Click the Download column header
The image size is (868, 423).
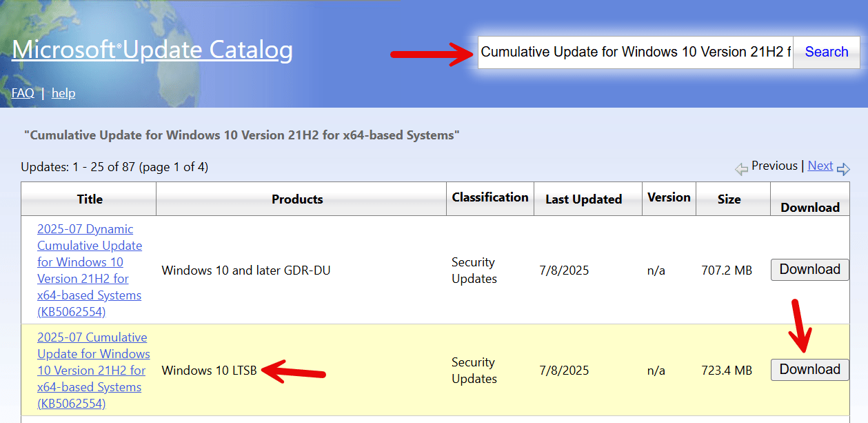(x=810, y=207)
